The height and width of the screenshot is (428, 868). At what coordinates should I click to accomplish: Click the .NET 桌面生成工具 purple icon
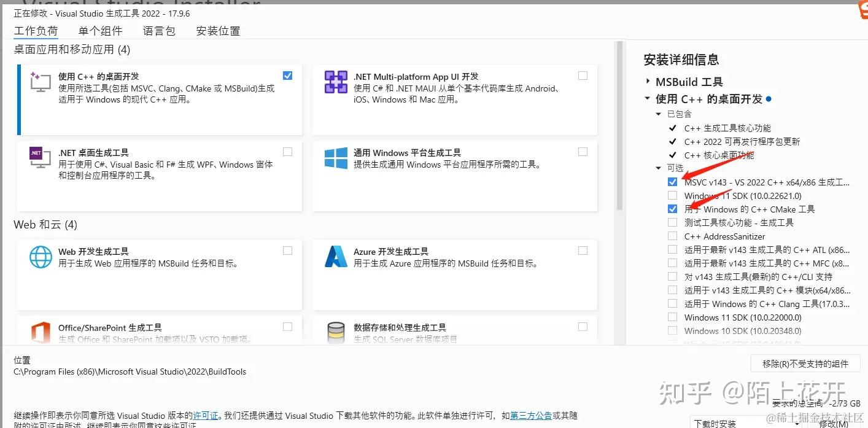coord(41,158)
